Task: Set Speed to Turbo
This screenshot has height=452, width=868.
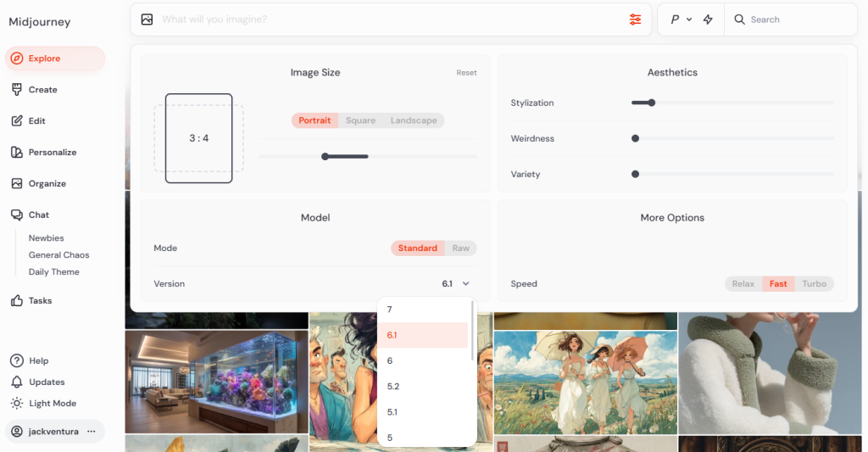Action: (814, 284)
